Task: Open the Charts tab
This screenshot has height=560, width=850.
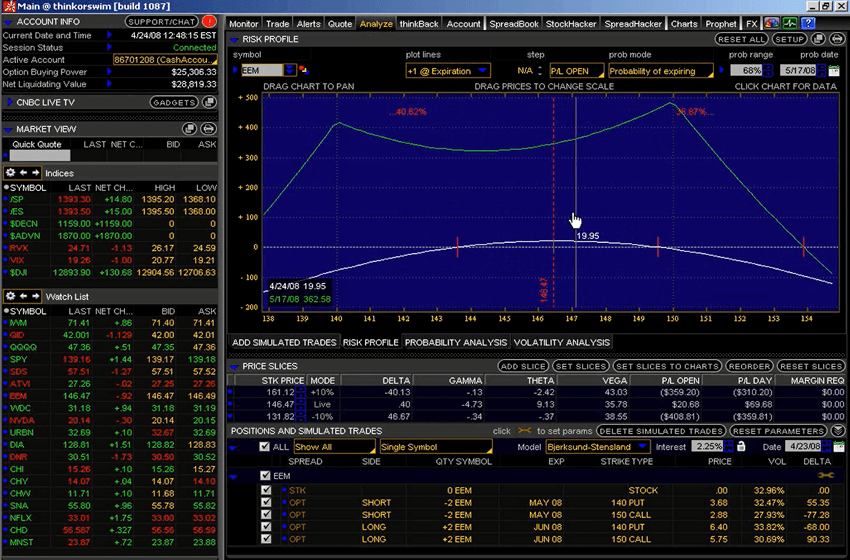Action: click(684, 24)
